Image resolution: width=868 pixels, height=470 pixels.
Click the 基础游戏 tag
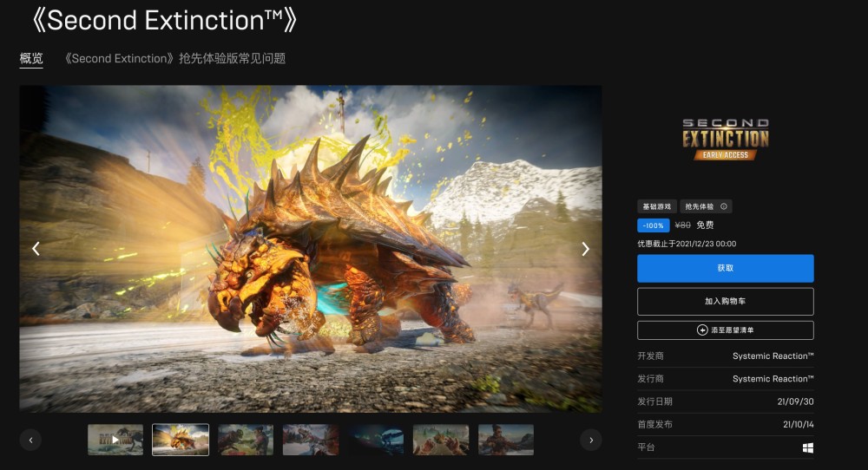(x=656, y=206)
